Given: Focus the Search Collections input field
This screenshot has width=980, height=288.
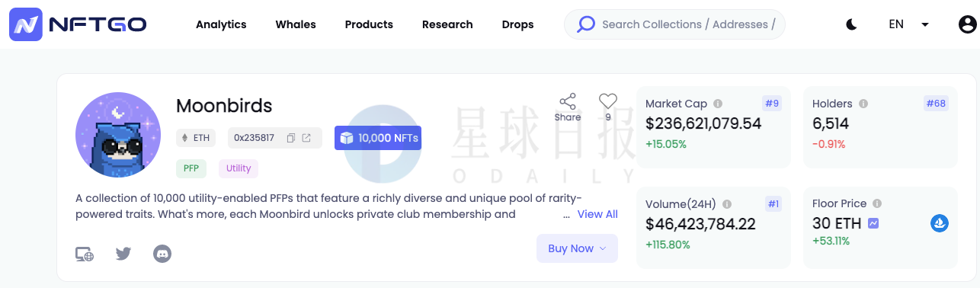Looking at the screenshot, I should (x=674, y=24).
